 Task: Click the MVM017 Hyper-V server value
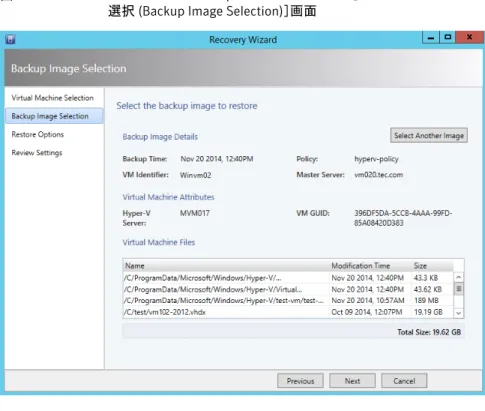(195, 213)
